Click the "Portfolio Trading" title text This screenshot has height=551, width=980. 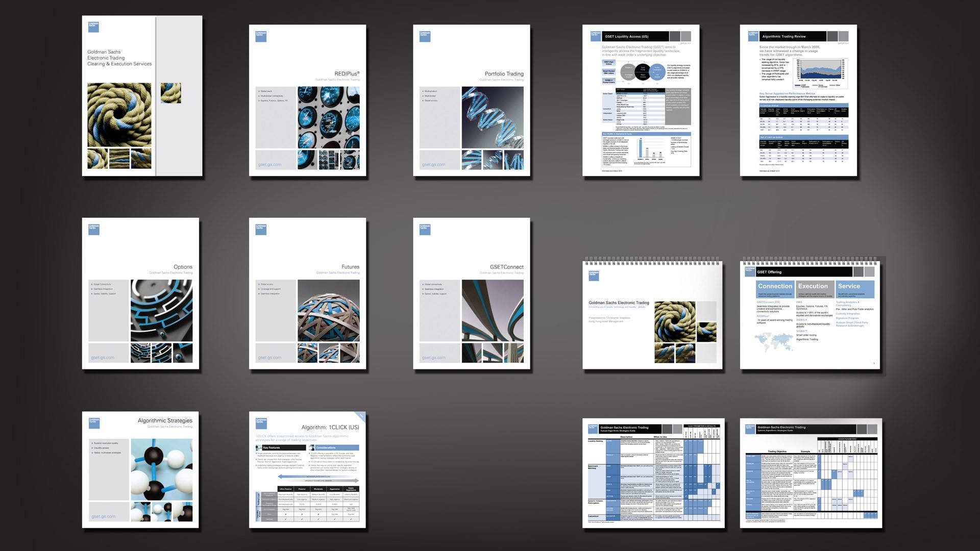pyautogui.click(x=504, y=73)
